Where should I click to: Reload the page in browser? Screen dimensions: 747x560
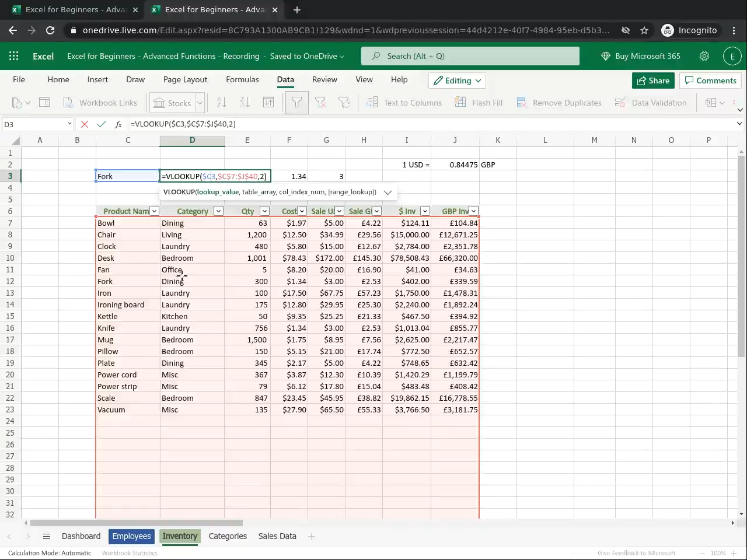[50, 30]
